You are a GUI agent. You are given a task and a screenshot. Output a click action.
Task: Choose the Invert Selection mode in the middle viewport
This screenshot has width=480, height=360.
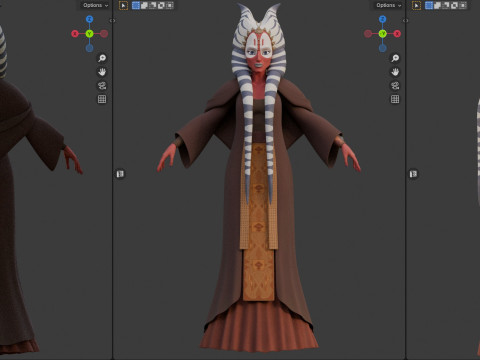coord(161,5)
